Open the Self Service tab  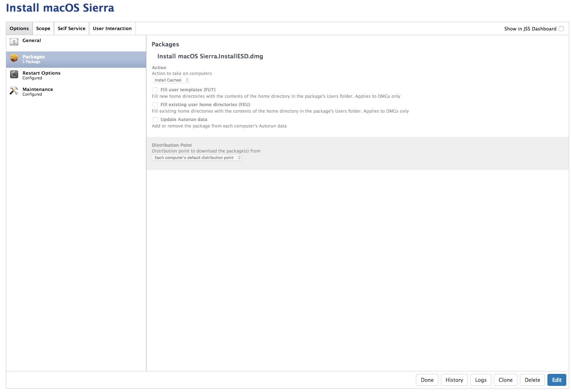71,29
